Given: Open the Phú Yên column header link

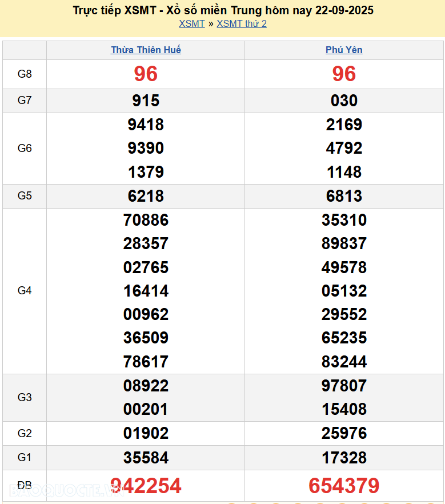Looking at the screenshot, I should (344, 50).
